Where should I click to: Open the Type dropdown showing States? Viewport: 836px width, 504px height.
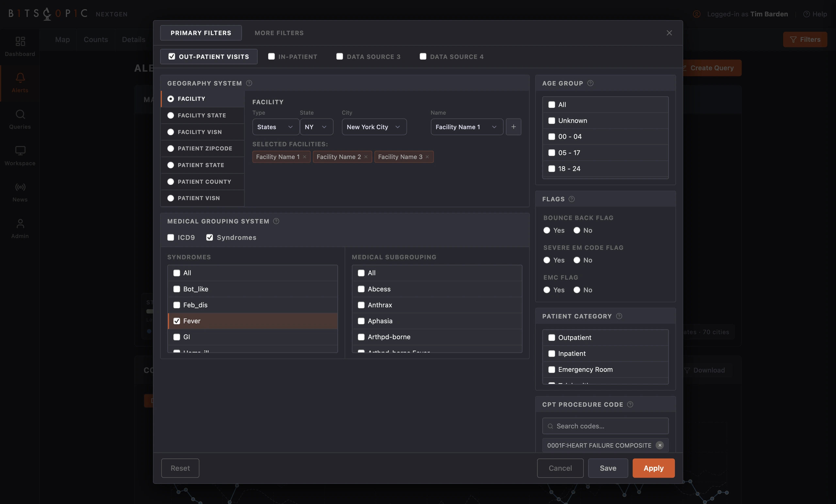(x=276, y=127)
